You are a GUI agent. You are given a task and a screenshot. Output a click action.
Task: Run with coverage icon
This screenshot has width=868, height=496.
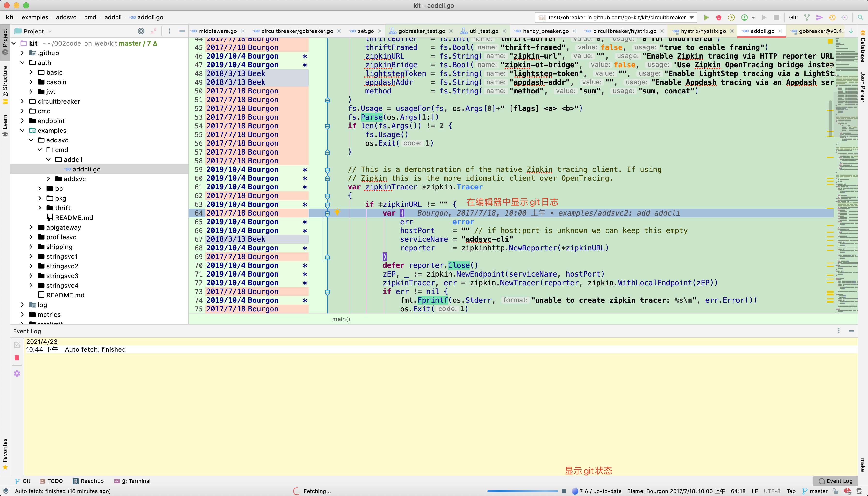731,17
